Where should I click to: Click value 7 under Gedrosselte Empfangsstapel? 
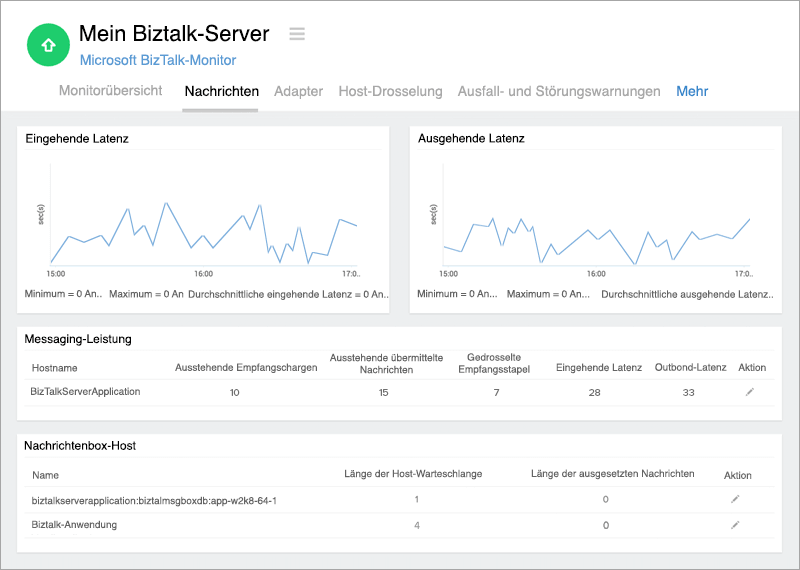click(496, 392)
